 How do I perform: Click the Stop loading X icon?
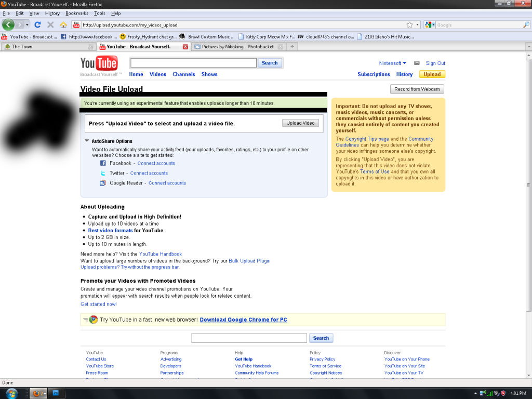[x=50, y=24]
